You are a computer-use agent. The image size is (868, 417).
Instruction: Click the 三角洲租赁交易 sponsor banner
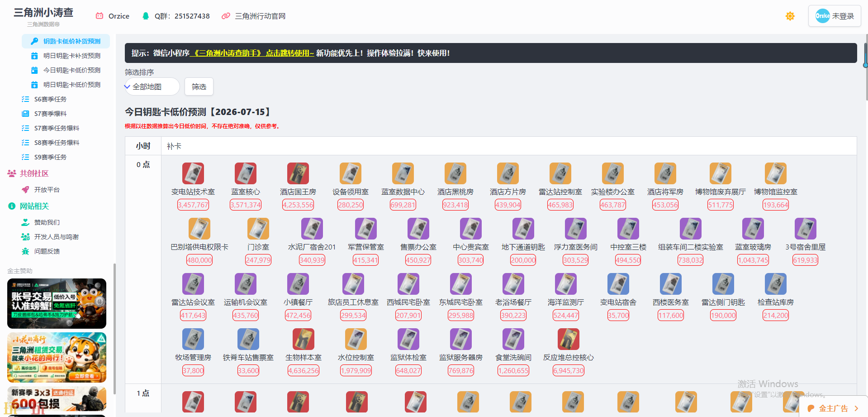coord(57,358)
